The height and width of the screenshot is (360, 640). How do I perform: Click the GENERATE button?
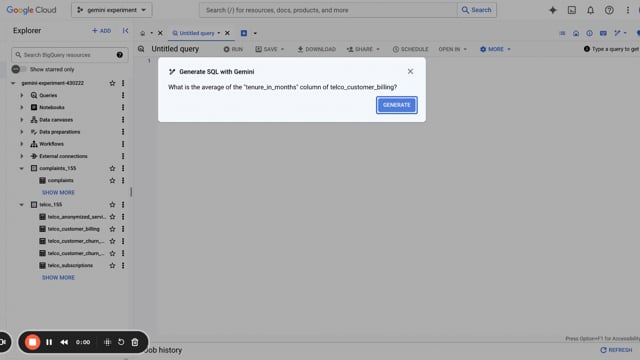tap(396, 105)
